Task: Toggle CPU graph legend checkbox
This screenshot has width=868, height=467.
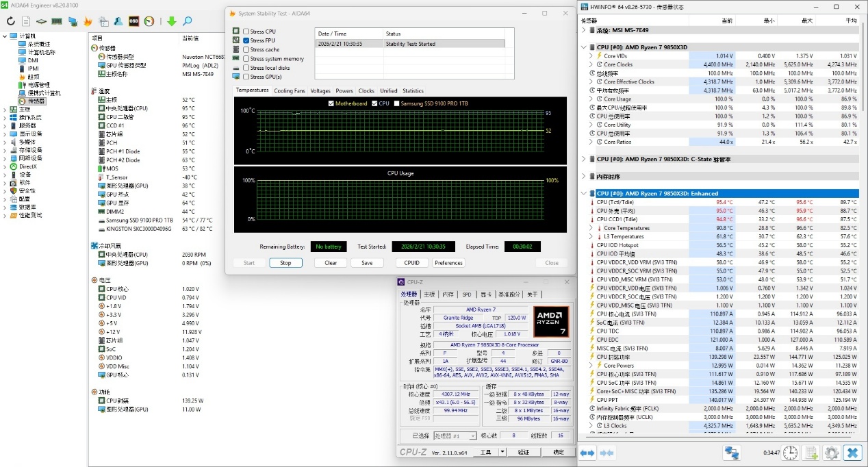Action: coord(374,103)
